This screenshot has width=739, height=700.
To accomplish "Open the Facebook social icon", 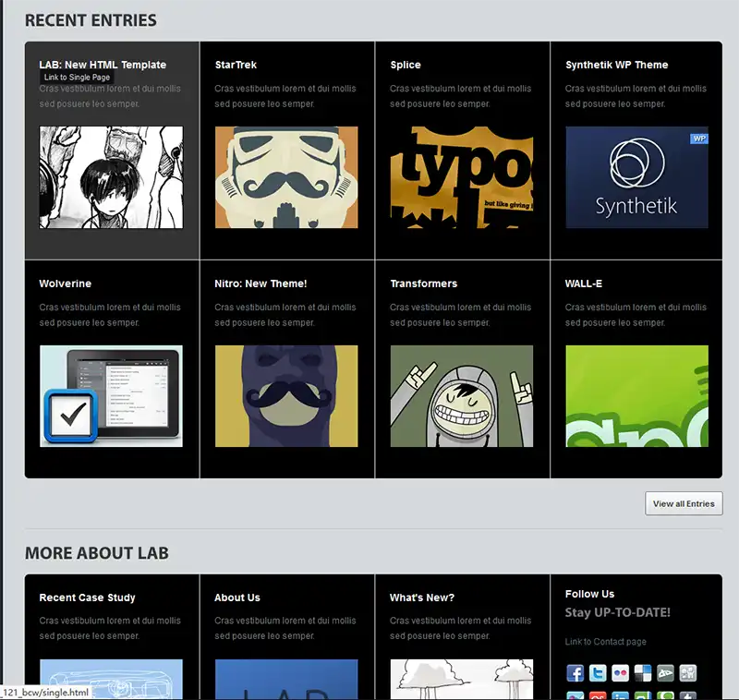I will click(x=575, y=673).
